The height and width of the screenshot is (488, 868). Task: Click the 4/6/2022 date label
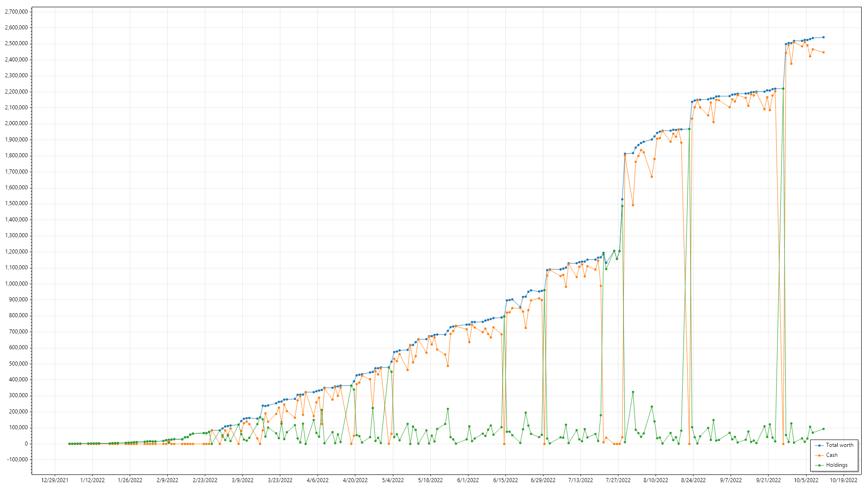tap(317, 480)
